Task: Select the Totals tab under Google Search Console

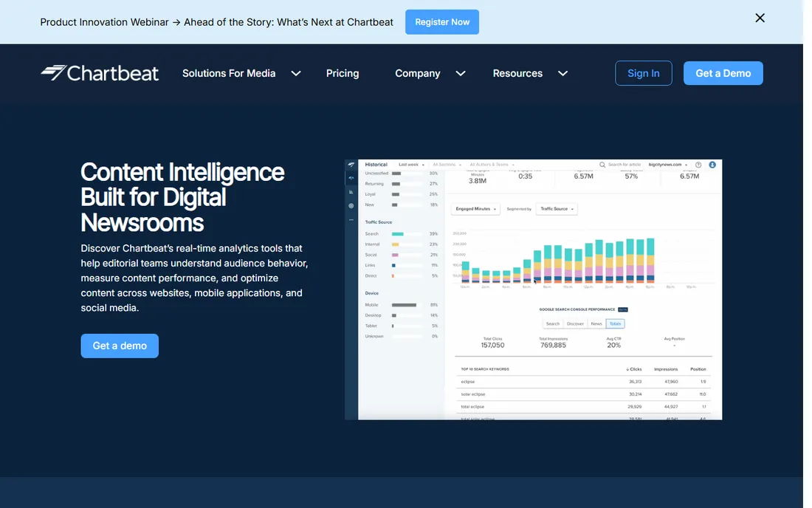Action: (x=615, y=323)
